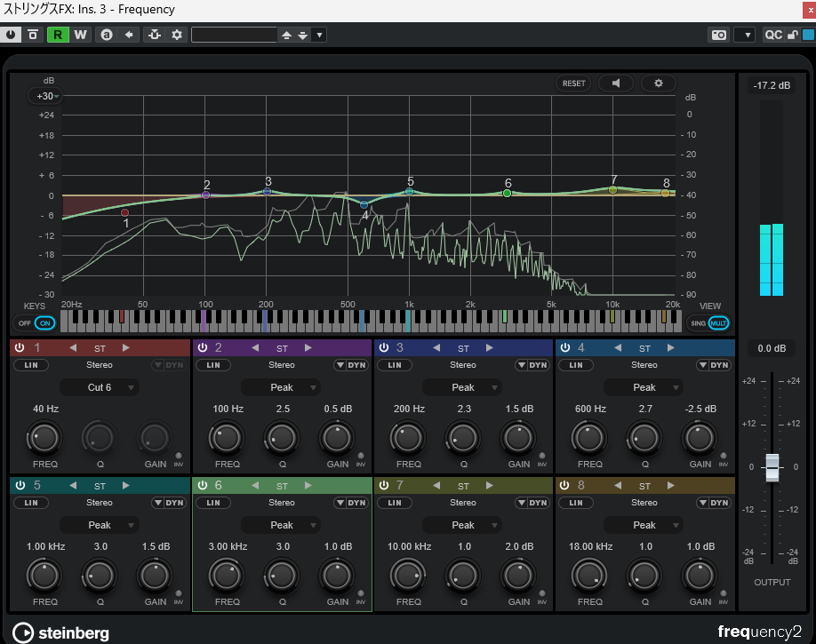Click band 8 left channel-mode arrow
Viewport: 816px width, 644px height.
click(x=618, y=485)
